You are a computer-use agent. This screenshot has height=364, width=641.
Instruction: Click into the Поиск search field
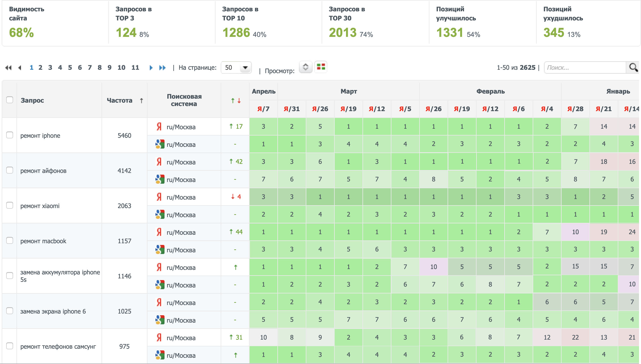coord(584,68)
